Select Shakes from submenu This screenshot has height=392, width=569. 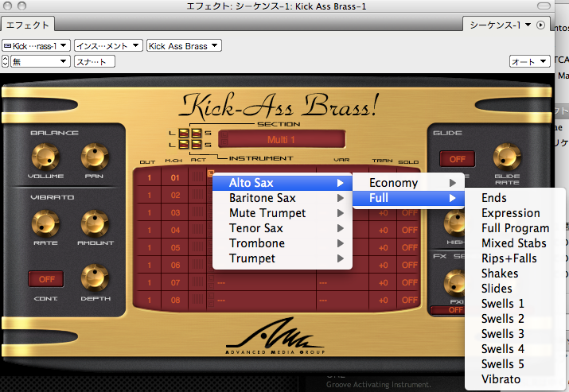516,274
